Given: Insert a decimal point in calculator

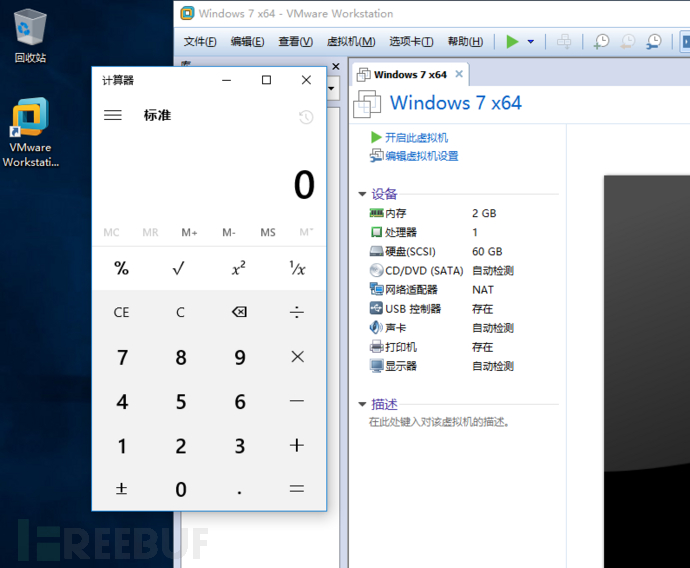Looking at the screenshot, I should point(239,489).
